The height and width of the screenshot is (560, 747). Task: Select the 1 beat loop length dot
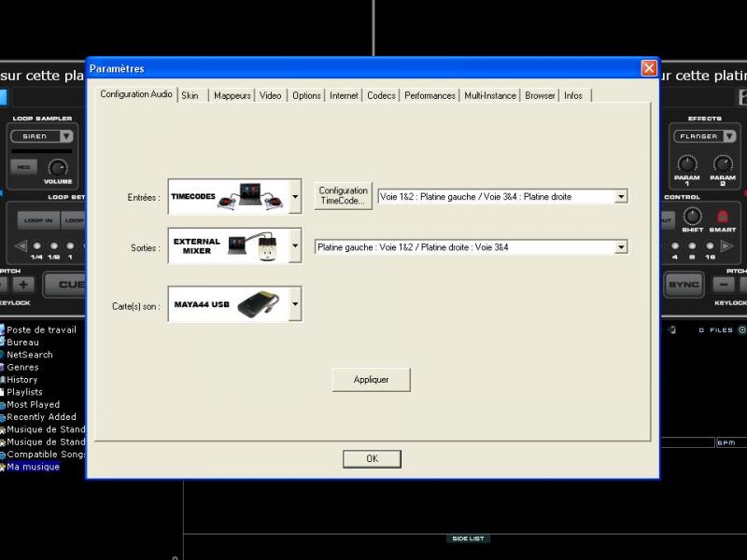[x=70, y=245]
